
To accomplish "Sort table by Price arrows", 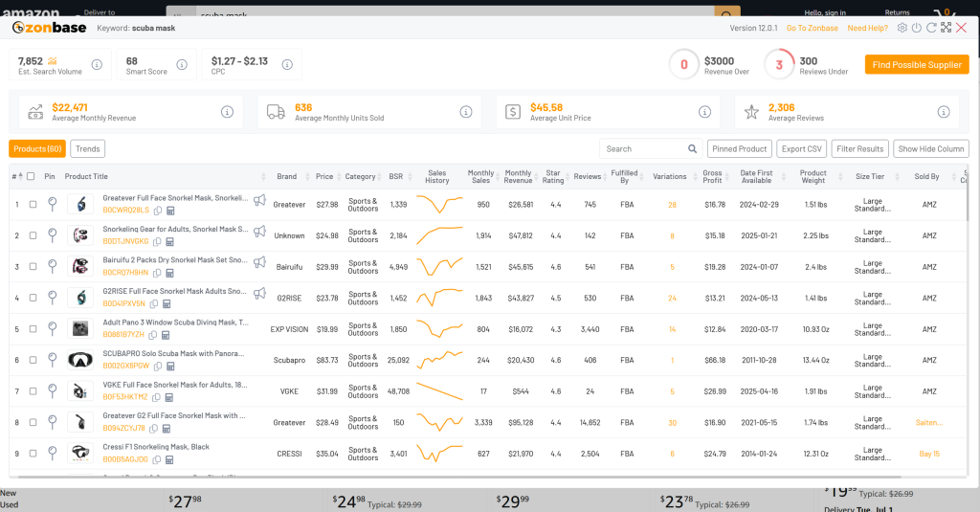I will (x=340, y=177).
